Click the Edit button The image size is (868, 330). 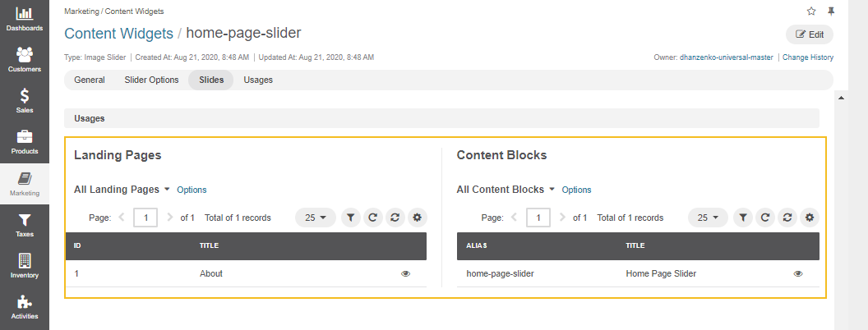point(810,34)
